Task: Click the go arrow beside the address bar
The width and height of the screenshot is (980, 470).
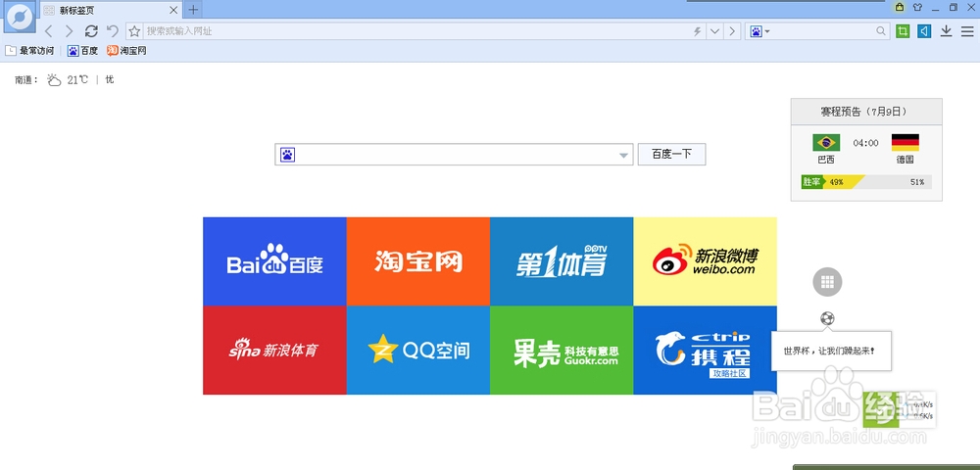Action: pyautogui.click(x=732, y=31)
